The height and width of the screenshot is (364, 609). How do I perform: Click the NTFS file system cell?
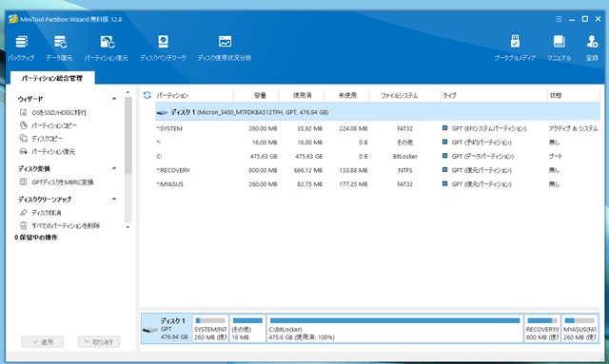click(x=404, y=170)
